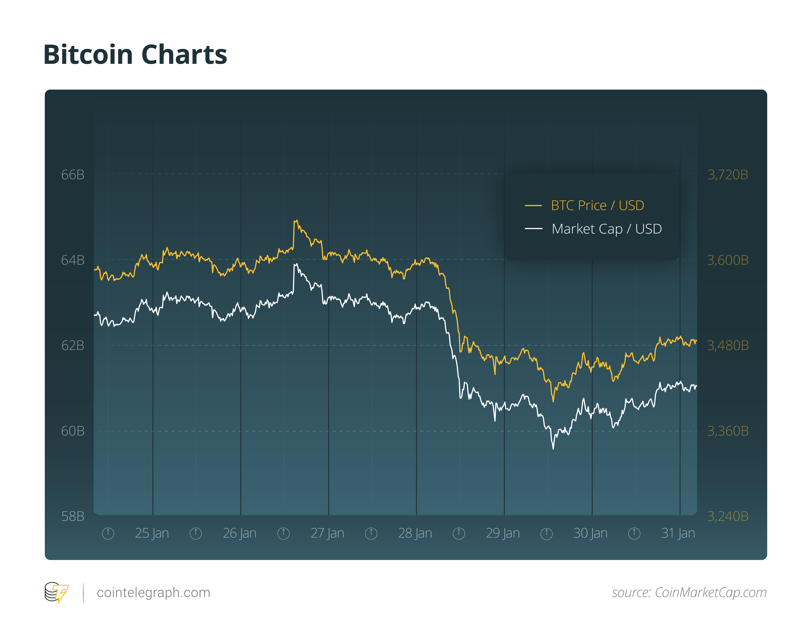Select the 29 Jan date label
This screenshot has height=644, width=812.
click(x=503, y=533)
